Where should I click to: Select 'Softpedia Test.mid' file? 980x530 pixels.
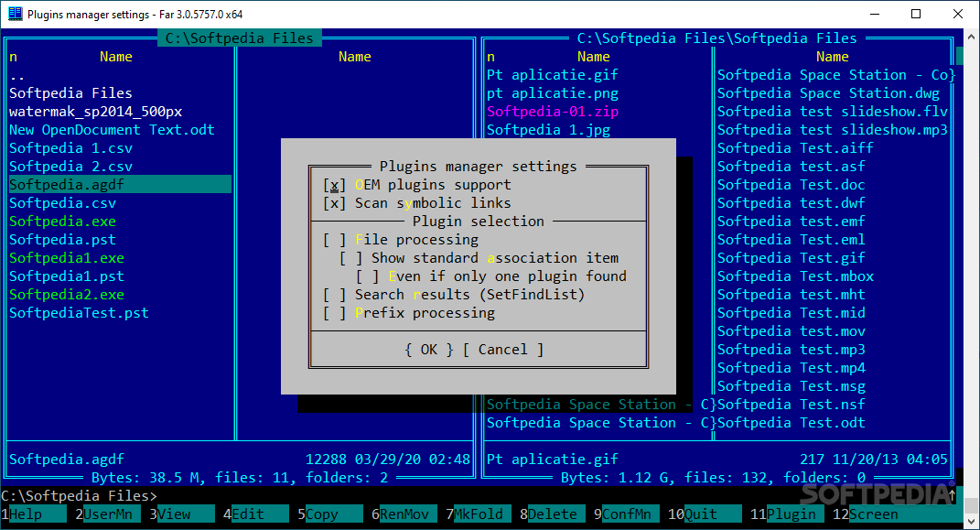click(792, 313)
